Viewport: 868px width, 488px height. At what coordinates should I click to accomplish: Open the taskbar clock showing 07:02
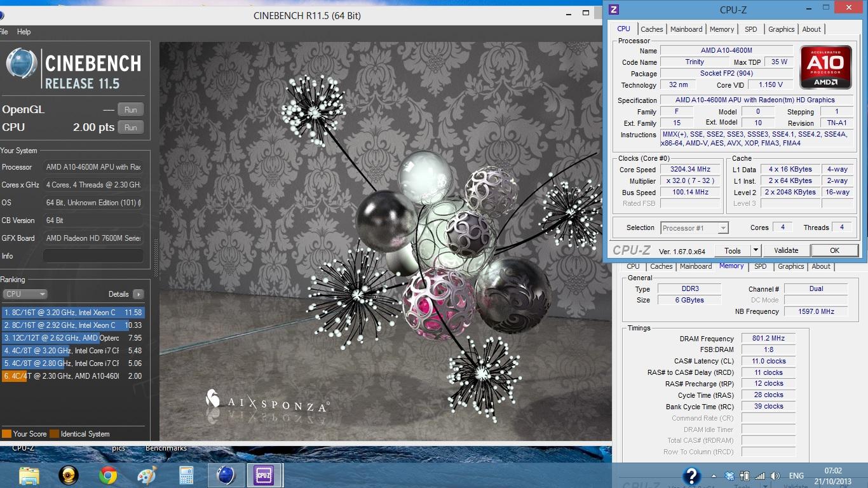(x=833, y=476)
